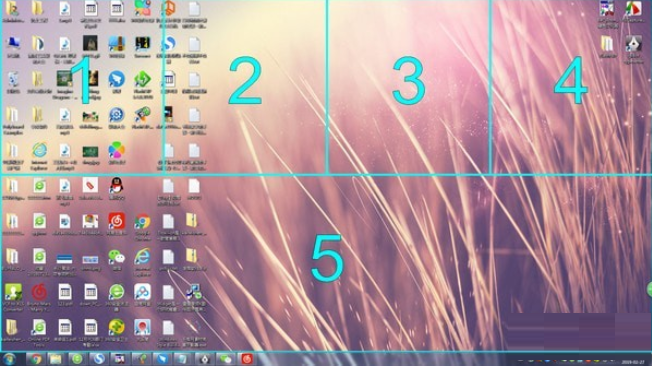This screenshot has width=652, height=367.
Task: Open the map app with red pin icon
Action: click(x=142, y=328)
